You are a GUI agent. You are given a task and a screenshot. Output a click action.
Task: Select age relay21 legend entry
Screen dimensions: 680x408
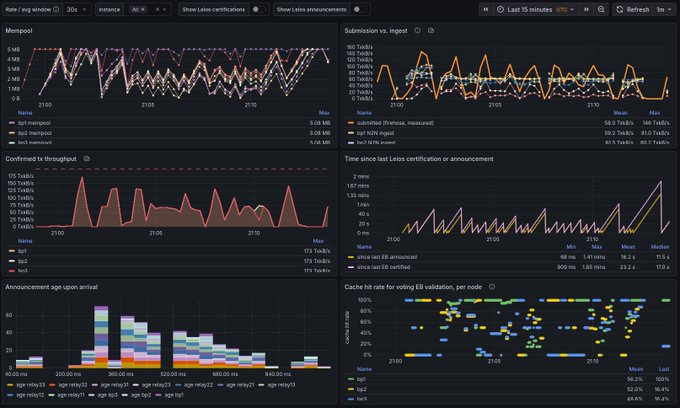(240, 385)
